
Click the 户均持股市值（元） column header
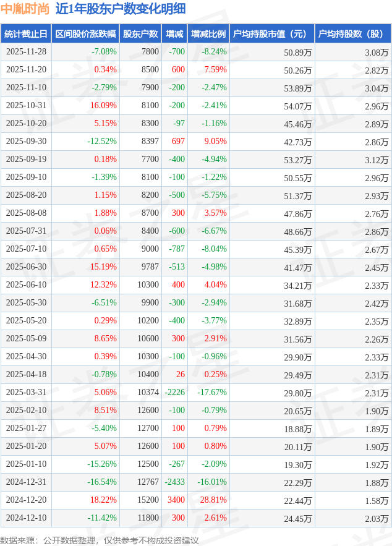point(272,34)
